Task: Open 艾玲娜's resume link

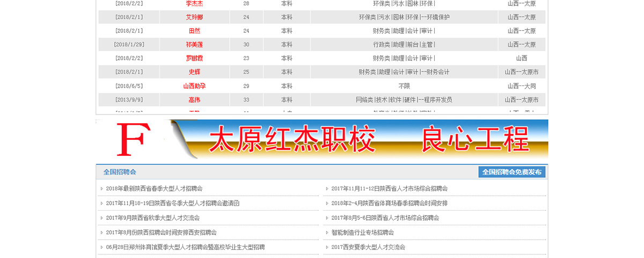Action: click(x=194, y=17)
